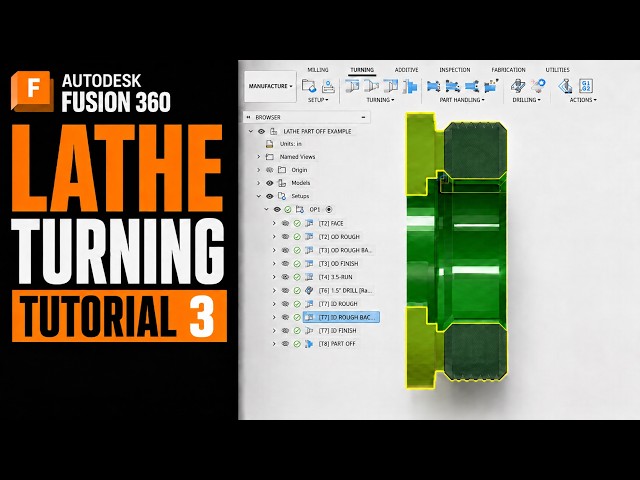Click the fourth Part Handling icon
The height and width of the screenshot is (480, 640).
click(x=491, y=86)
